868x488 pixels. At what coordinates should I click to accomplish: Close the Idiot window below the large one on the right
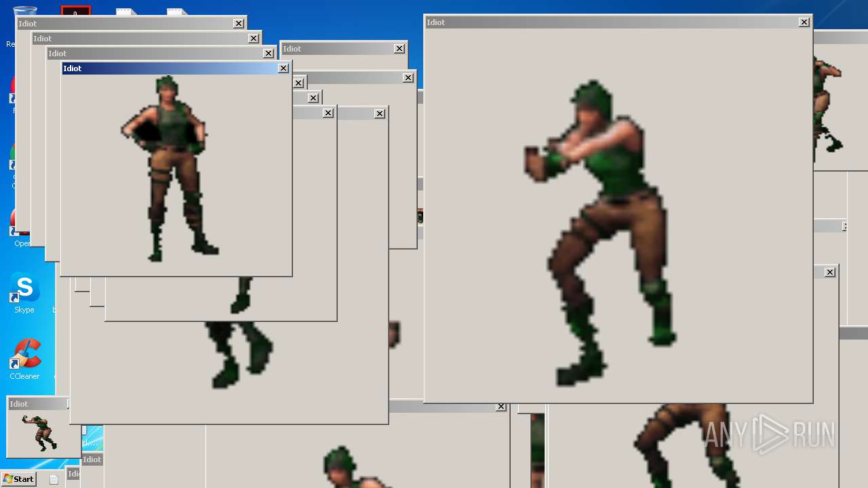830,272
